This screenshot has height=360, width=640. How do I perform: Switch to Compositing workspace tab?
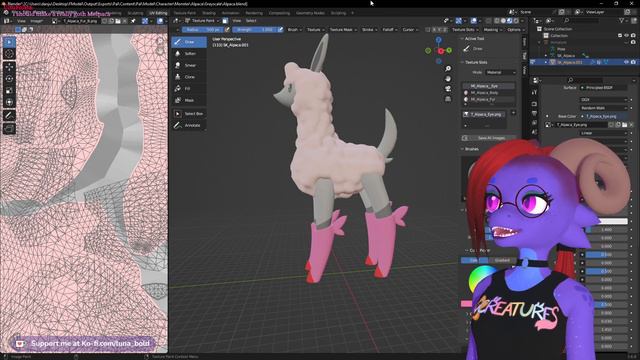279,13
